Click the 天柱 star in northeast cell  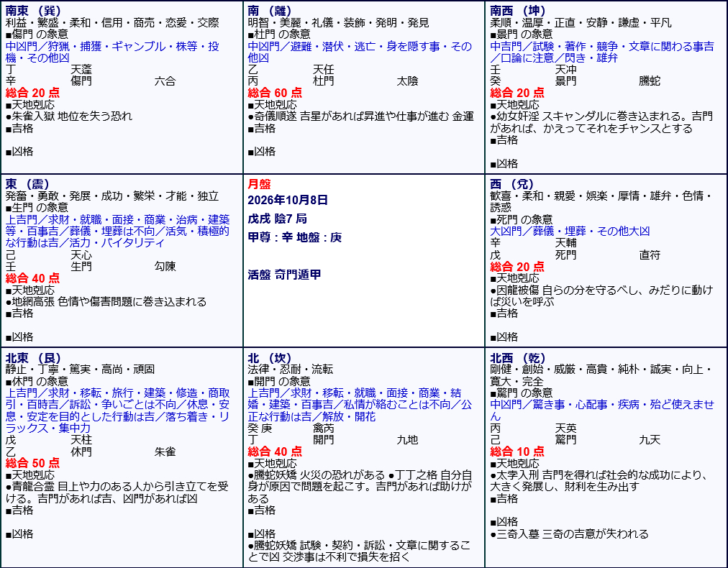tap(81, 440)
